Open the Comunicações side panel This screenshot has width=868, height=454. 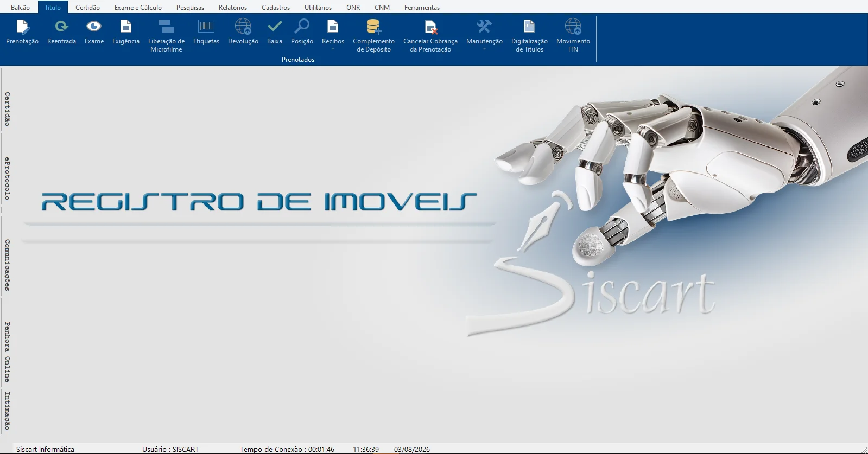coord(7,265)
